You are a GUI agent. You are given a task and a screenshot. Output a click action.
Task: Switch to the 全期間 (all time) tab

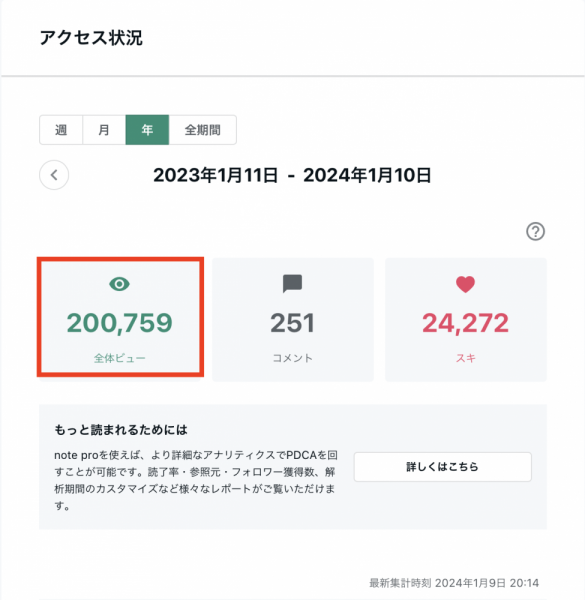202,130
